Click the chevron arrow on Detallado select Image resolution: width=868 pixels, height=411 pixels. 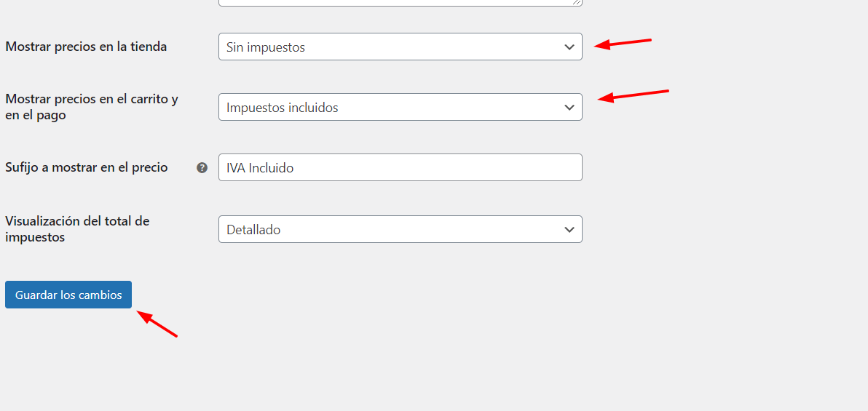point(569,230)
